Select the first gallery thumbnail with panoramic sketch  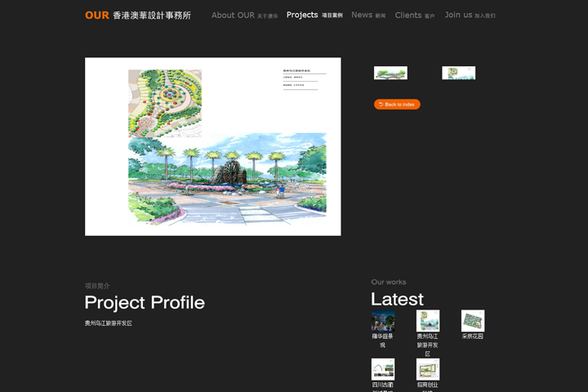pyautogui.click(x=390, y=73)
